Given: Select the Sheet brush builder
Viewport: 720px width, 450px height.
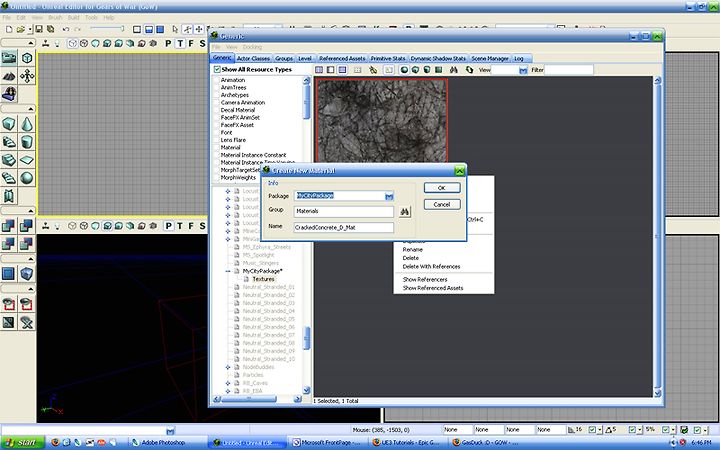Looking at the screenshot, I should point(27,160).
